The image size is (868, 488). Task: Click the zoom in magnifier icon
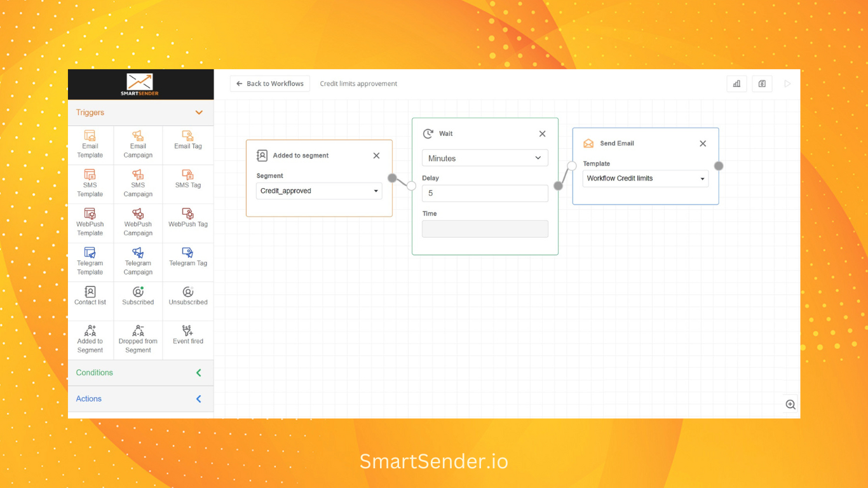pyautogui.click(x=790, y=405)
